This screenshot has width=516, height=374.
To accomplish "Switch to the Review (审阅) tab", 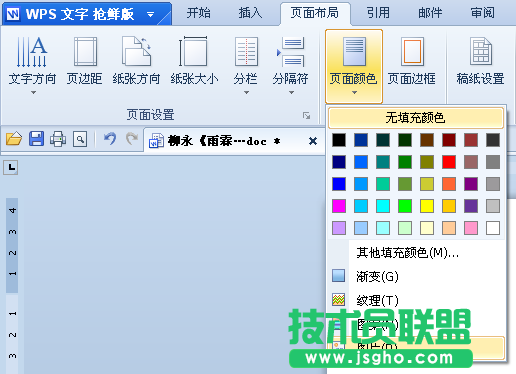I will (482, 13).
